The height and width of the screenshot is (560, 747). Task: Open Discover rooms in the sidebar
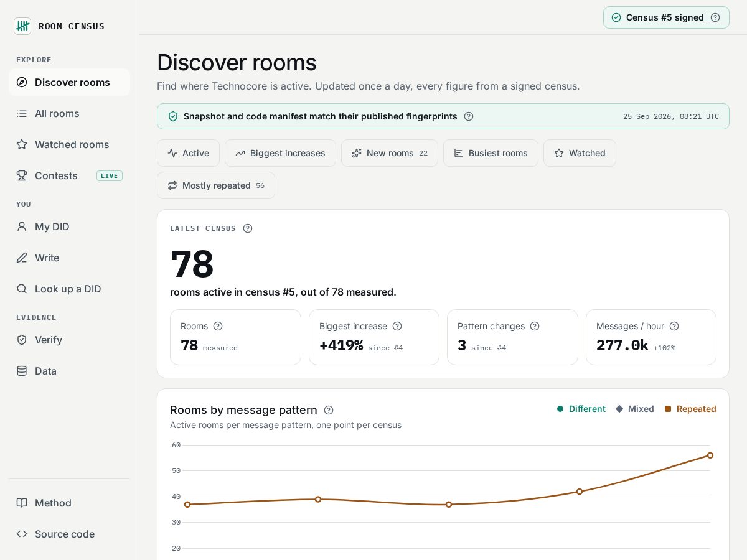[69, 82]
